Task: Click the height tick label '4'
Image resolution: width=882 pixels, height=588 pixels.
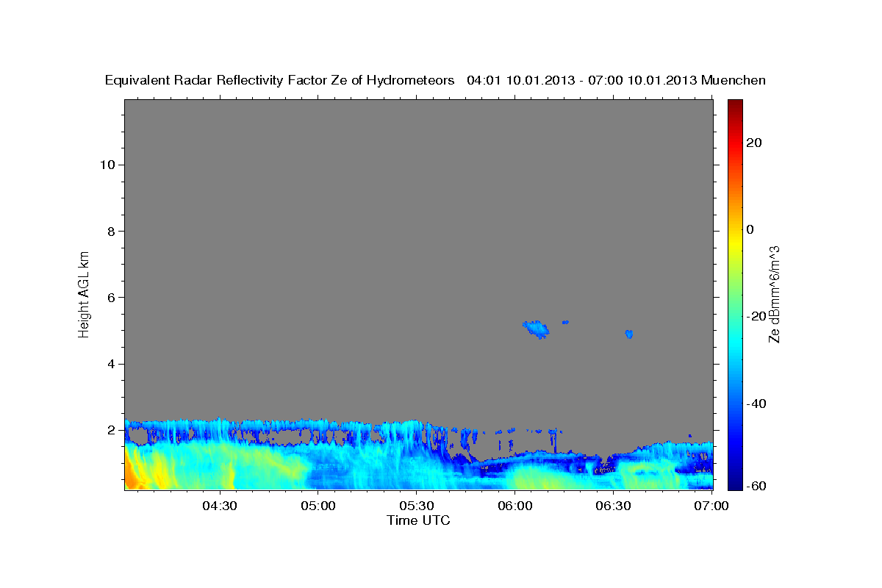Action: (111, 364)
